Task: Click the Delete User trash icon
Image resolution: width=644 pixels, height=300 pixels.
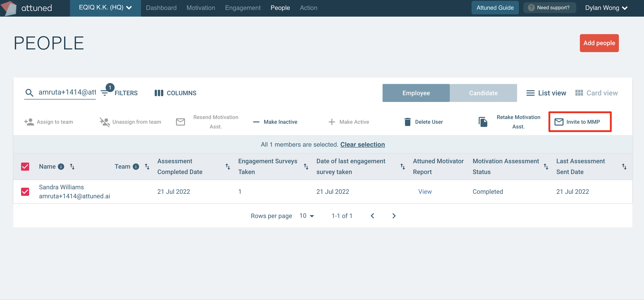Action: 408,122
